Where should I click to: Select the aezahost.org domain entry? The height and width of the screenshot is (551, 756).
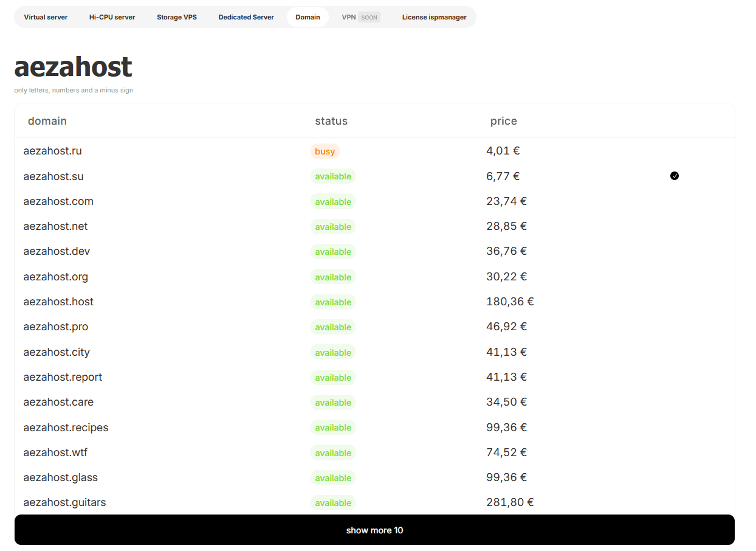point(55,277)
